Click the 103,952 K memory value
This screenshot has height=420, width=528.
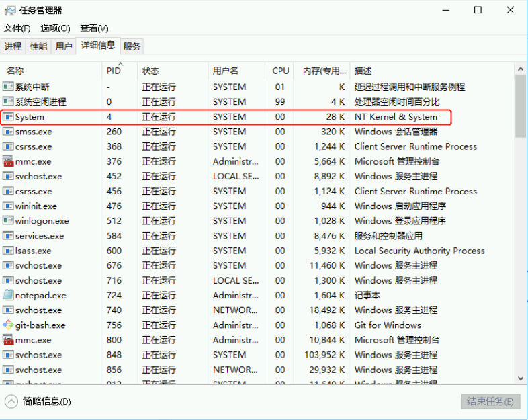point(324,355)
